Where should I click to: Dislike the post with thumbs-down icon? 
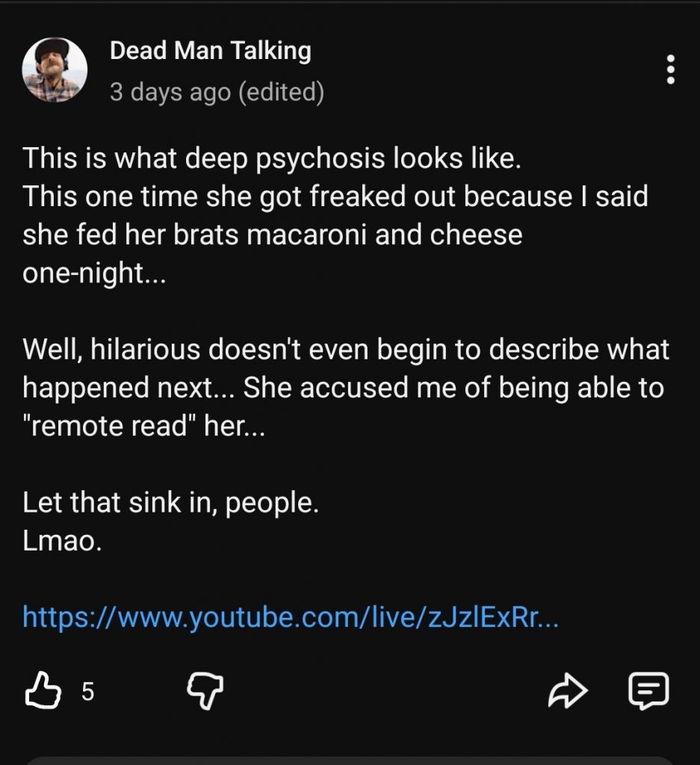click(x=205, y=691)
